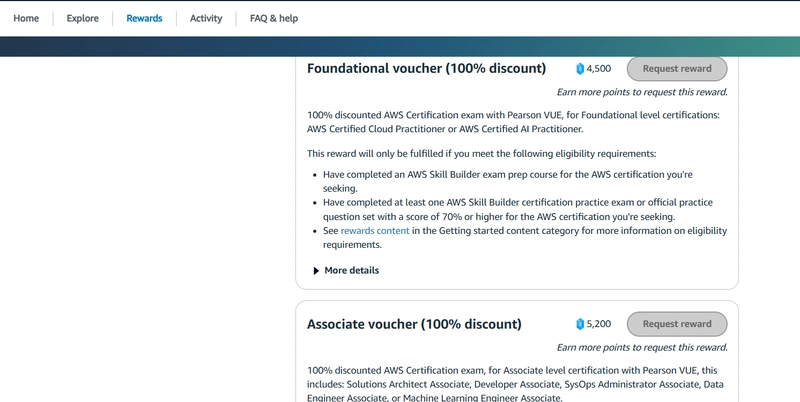The height and width of the screenshot is (402, 800).
Task: Click the 5,200 points value
Action: tap(599, 324)
